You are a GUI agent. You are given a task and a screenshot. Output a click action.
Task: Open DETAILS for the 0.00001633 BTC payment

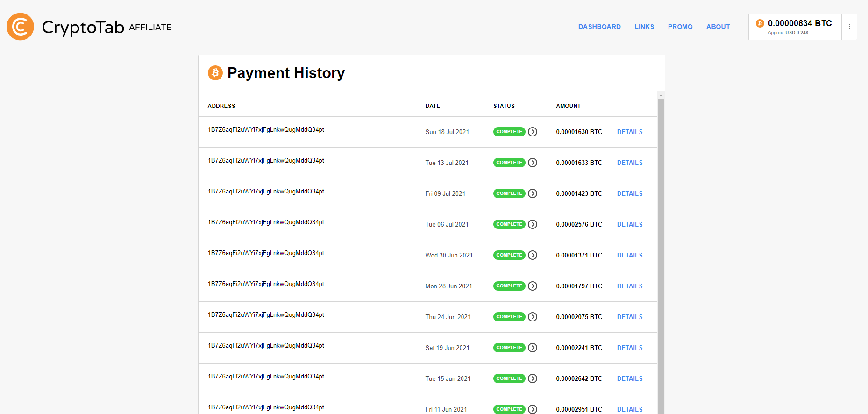point(630,163)
